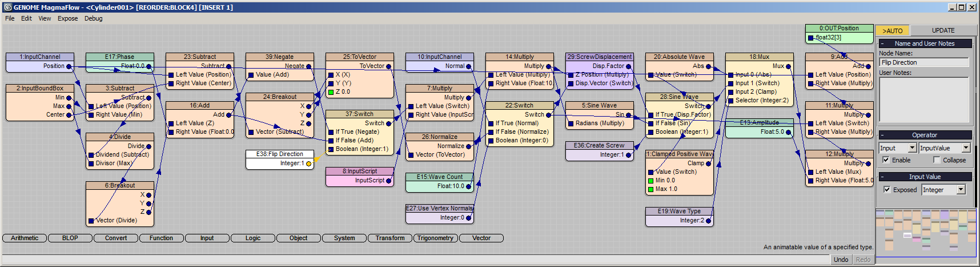Click the float32[3] input socket of 0:OUT:Position
The image size is (980, 267).
point(810,38)
